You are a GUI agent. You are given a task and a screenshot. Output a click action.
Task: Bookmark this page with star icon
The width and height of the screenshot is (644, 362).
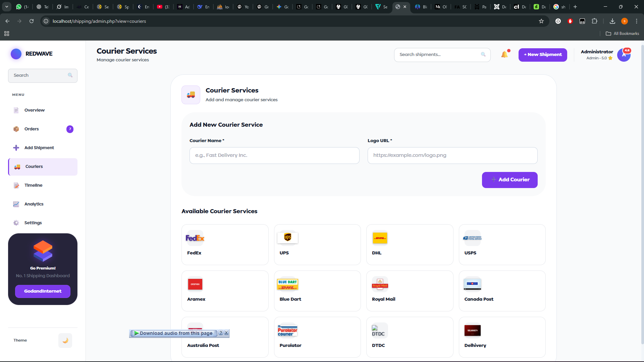541,21
